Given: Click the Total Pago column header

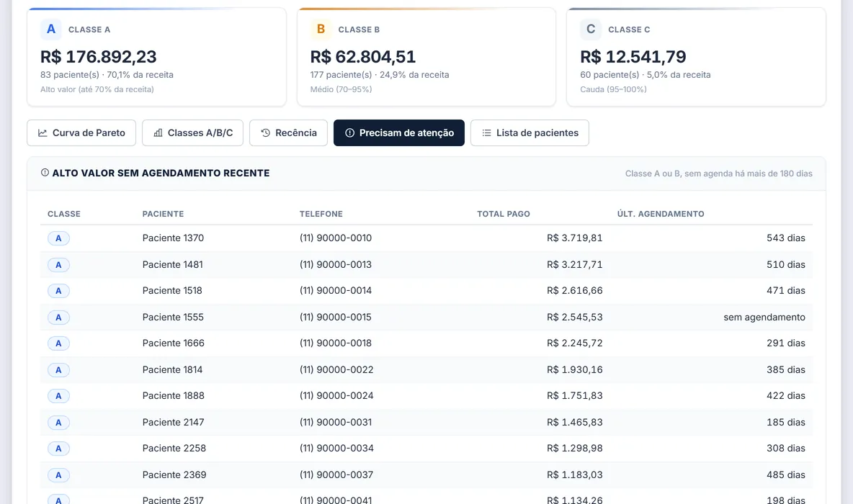Looking at the screenshot, I should [x=504, y=215].
